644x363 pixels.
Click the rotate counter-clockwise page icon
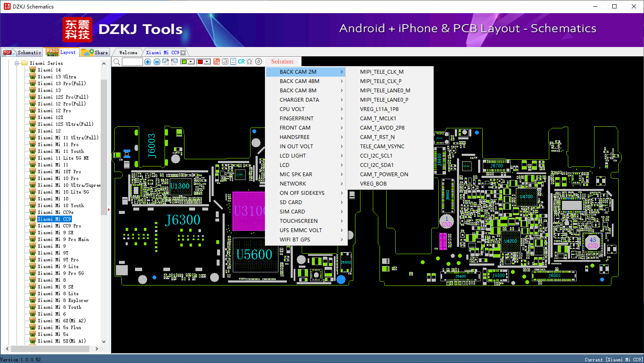click(174, 62)
